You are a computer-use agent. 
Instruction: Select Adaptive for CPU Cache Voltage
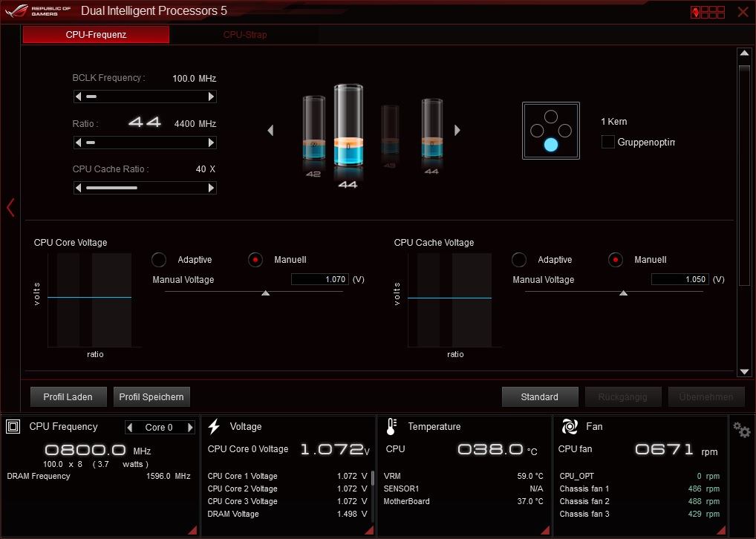point(519,260)
